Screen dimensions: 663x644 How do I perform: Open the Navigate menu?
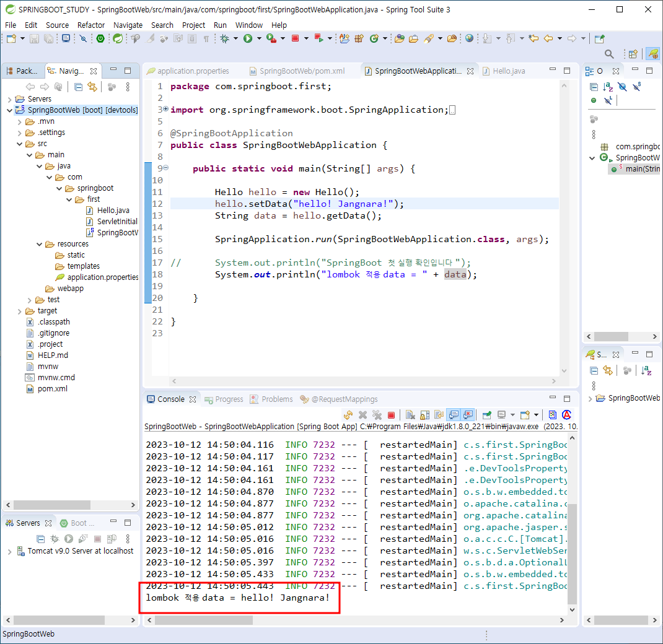coord(128,25)
